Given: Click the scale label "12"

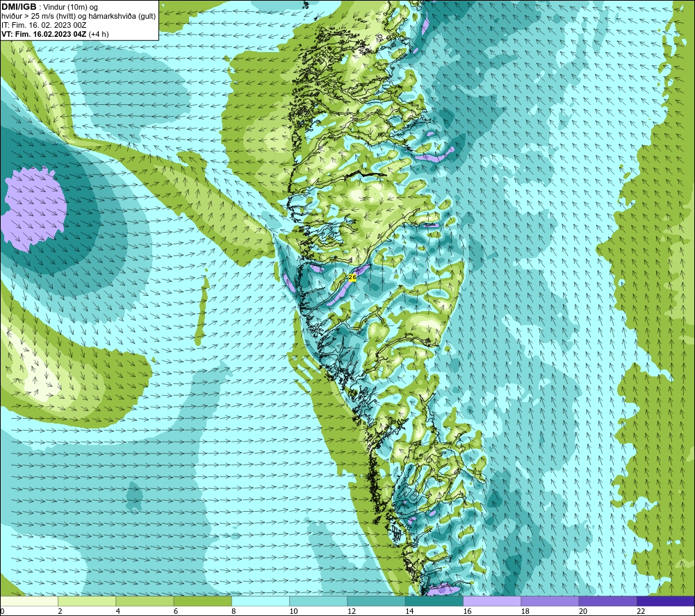Looking at the screenshot, I should tap(352, 611).
